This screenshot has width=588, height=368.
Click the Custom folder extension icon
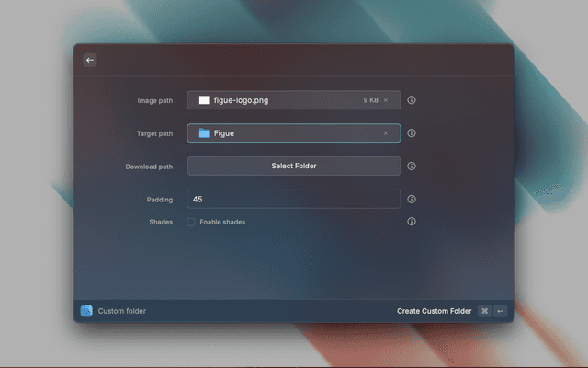coord(86,311)
